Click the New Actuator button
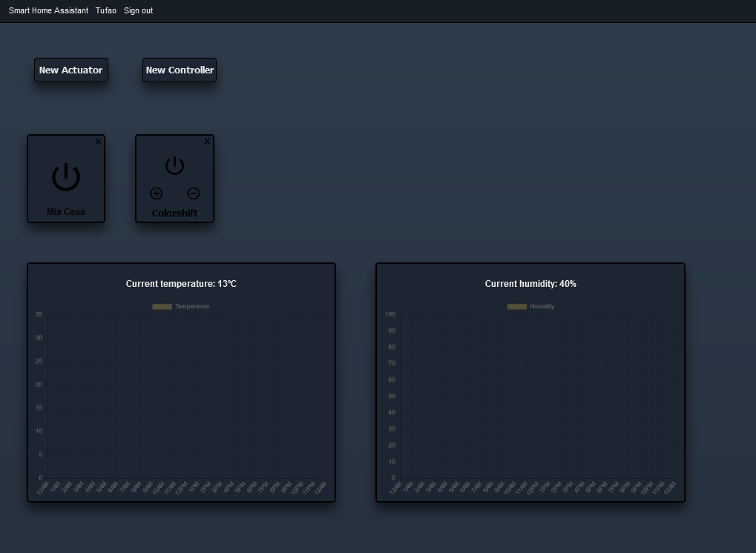 tap(71, 70)
